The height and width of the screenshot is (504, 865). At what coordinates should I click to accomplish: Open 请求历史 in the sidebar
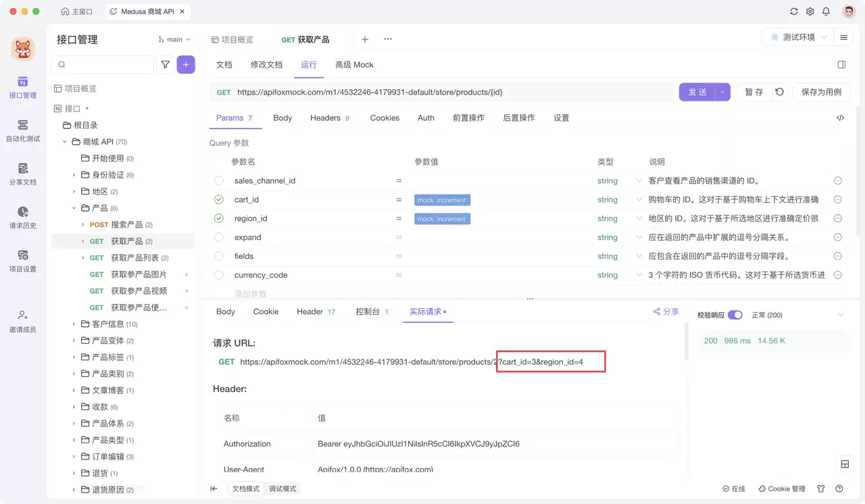[x=23, y=218]
